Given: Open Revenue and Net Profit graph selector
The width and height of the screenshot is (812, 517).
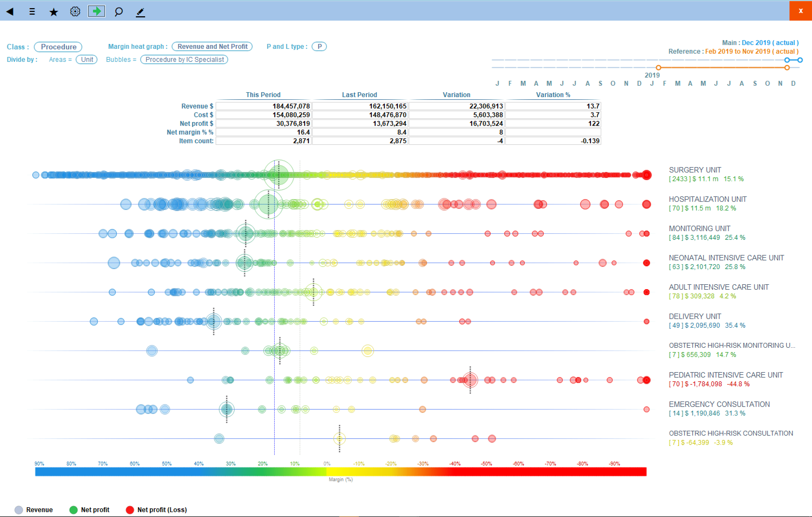Looking at the screenshot, I should (212, 46).
